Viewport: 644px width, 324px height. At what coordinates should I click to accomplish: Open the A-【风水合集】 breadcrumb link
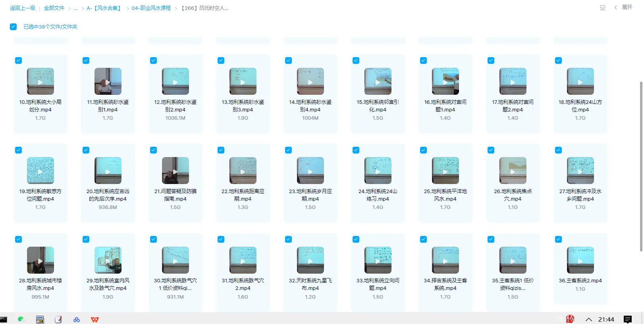tap(104, 8)
